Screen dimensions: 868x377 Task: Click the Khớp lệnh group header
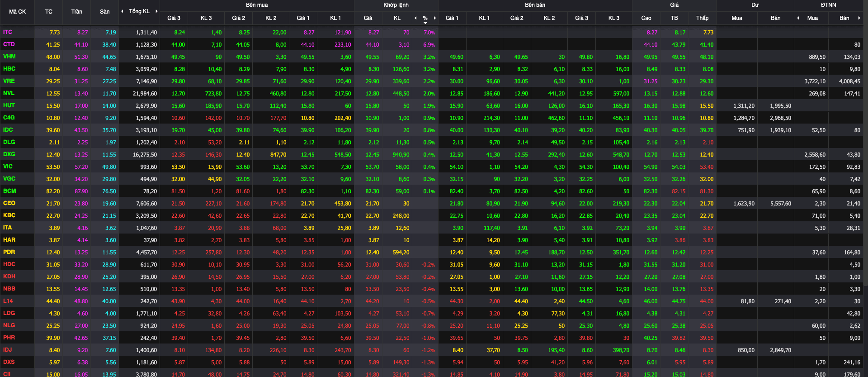tap(396, 5)
